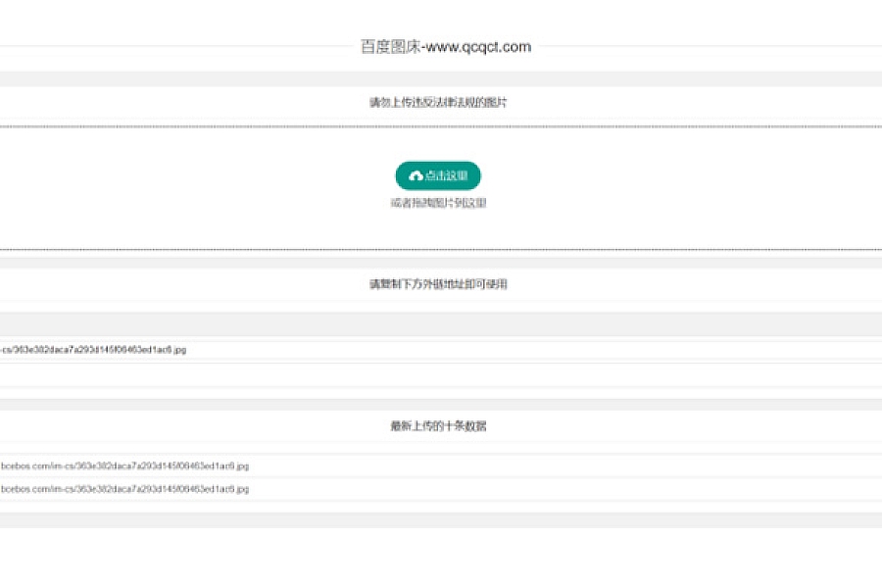The height and width of the screenshot is (588, 882).
Task: Select the first URL row under 最新上传的十条数据
Action: tap(441, 465)
